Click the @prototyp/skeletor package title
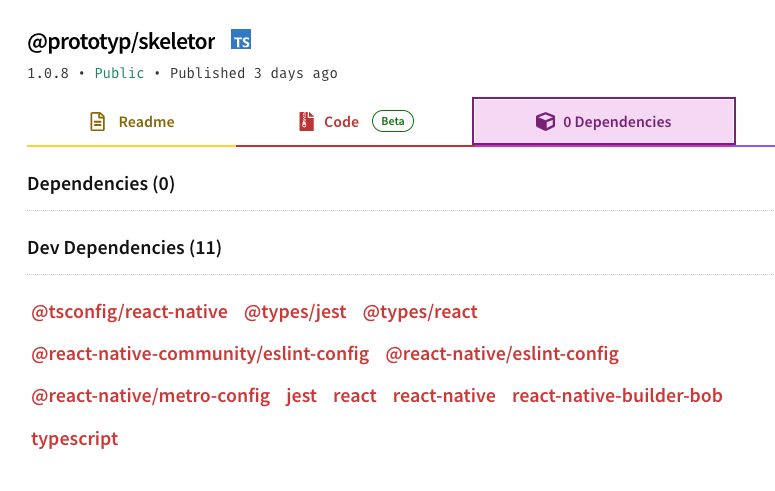This screenshot has width=775, height=491. pyautogui.click(x=121, y=42)
